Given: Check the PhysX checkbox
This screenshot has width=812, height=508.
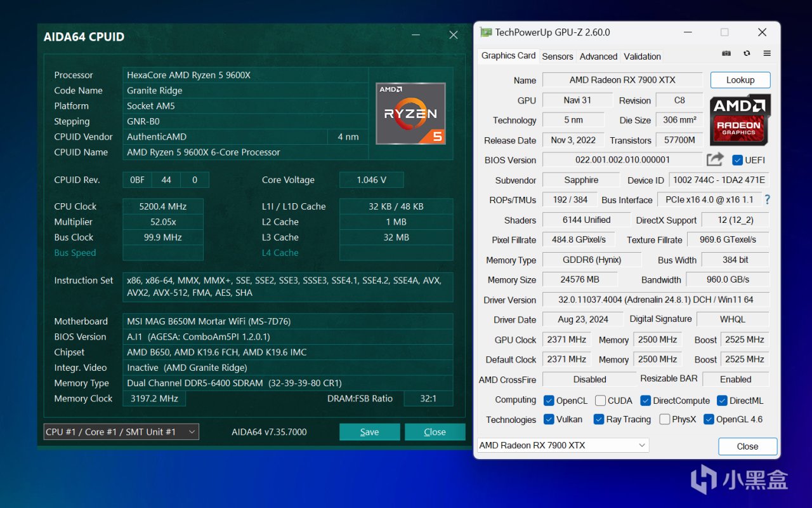Looking at the screenshot, I should tap(664, 419).
